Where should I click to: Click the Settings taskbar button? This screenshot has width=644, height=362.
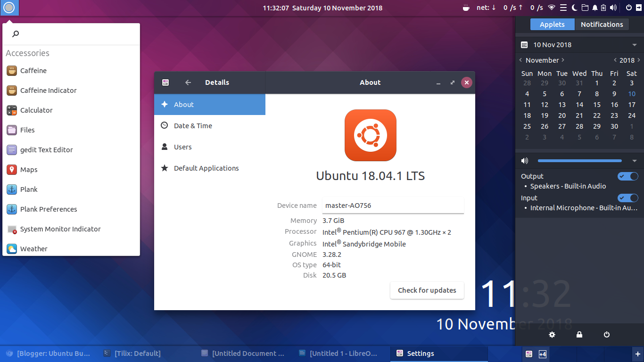click(439, 354)
